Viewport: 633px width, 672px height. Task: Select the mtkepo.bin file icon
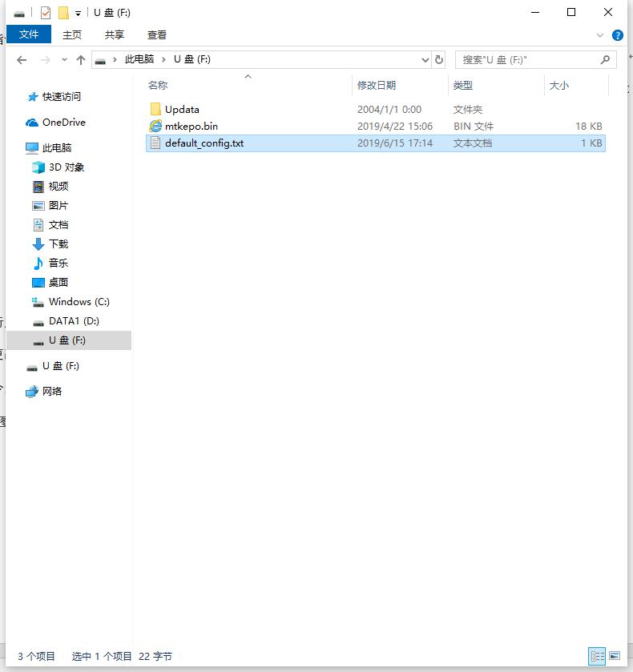point(155,127)
